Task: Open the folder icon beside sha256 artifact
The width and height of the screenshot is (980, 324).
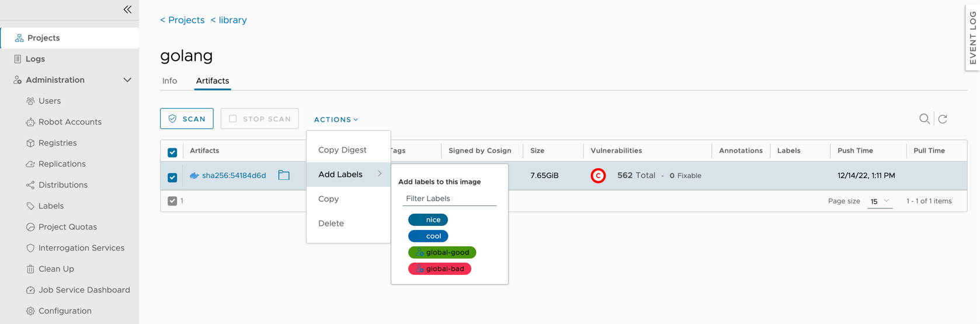Action: coord(284,175)
